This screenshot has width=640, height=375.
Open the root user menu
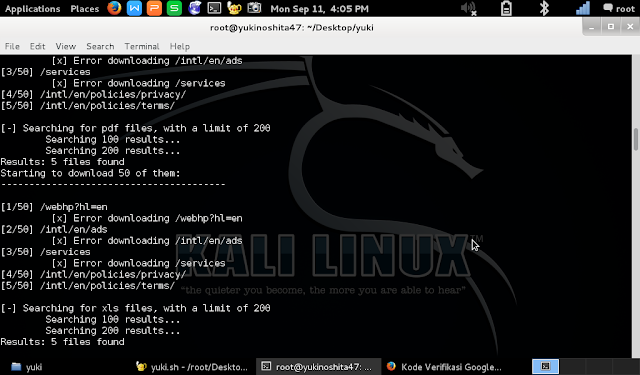tap(619, 9)
